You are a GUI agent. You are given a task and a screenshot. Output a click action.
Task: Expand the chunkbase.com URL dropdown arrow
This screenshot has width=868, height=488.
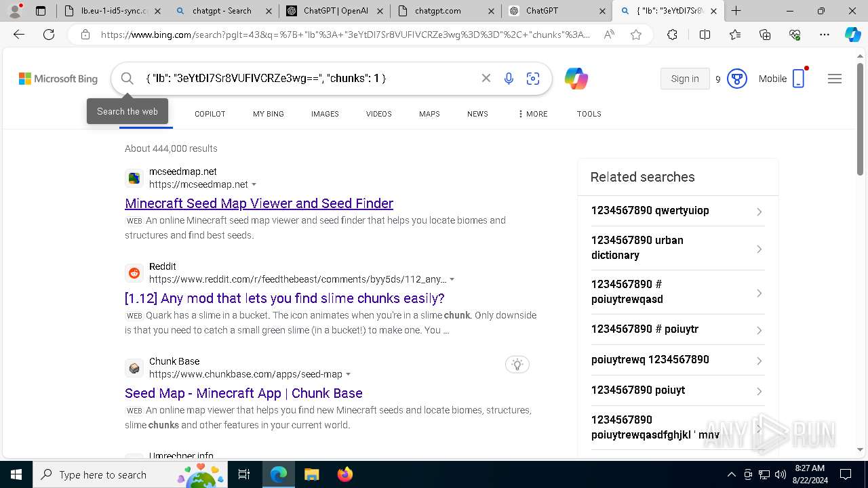click(349, 374)
